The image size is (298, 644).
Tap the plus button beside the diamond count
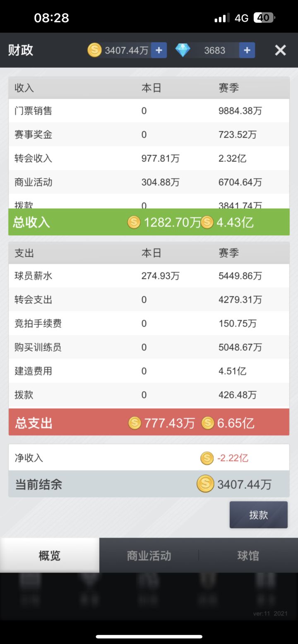click(x=247, y=50)
